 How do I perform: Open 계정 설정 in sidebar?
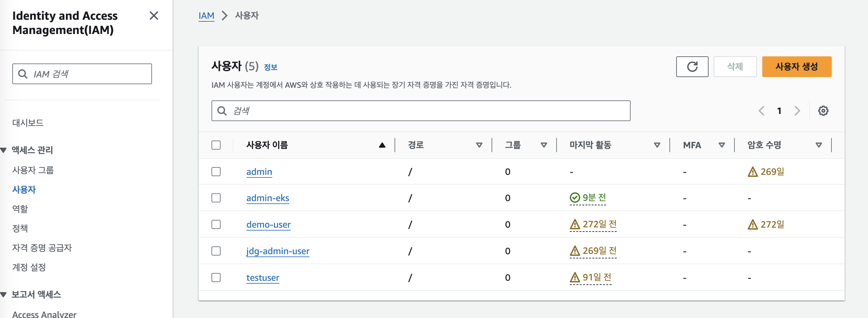coord(29,267)
